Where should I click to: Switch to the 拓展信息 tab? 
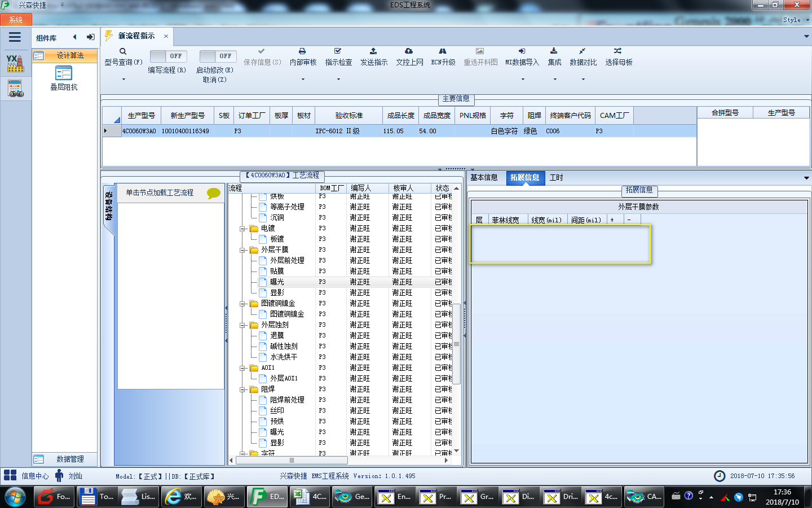pos(524,177)
